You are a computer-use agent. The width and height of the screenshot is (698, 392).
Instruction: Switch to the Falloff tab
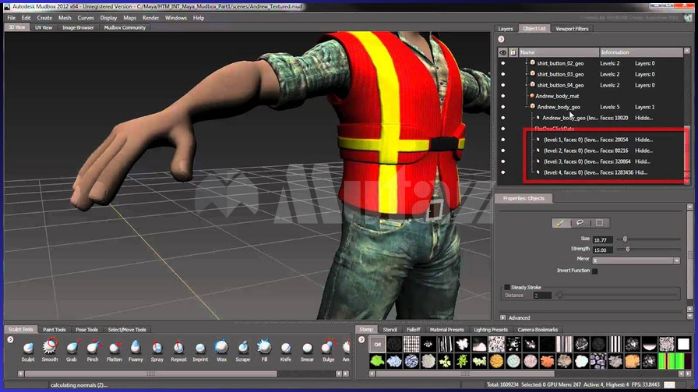pyautogui.click(x=414, y=330)
